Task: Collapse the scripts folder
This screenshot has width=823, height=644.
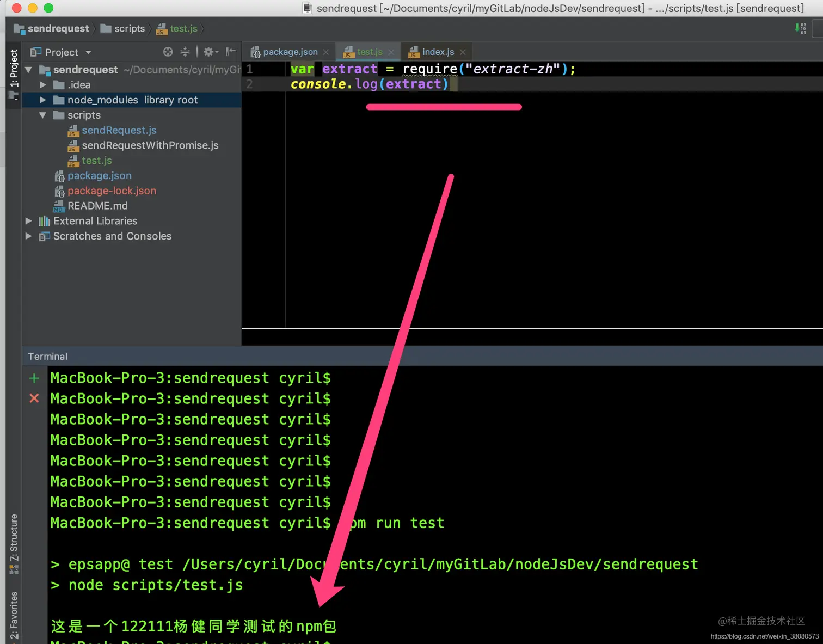Action: 43,115
